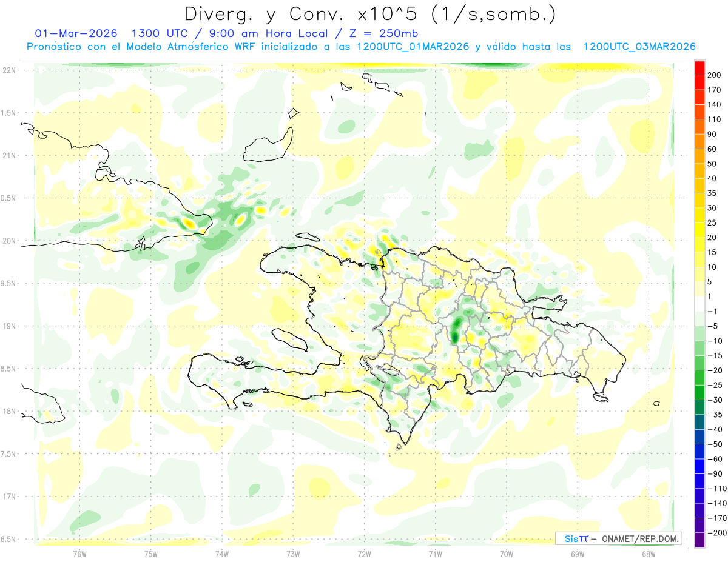The image size is (728, 562).
Task: Click the '22N' latitude label
Action: (x=8, y=70)
